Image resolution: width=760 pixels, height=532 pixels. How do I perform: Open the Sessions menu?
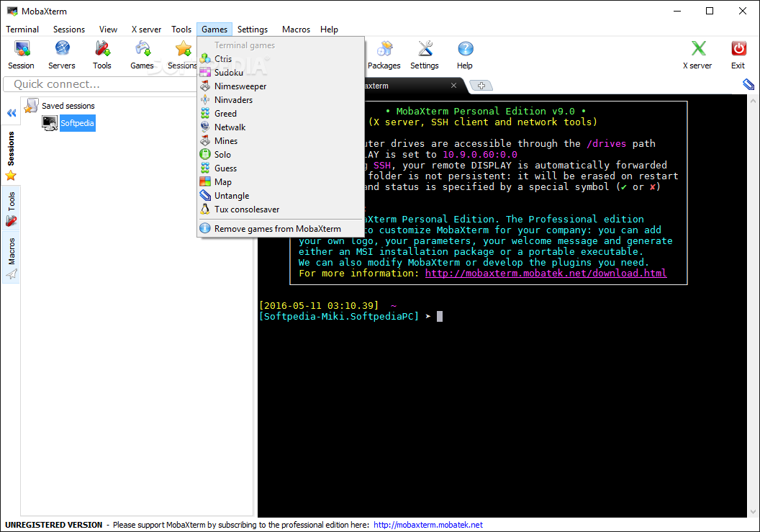coord(69,30)
